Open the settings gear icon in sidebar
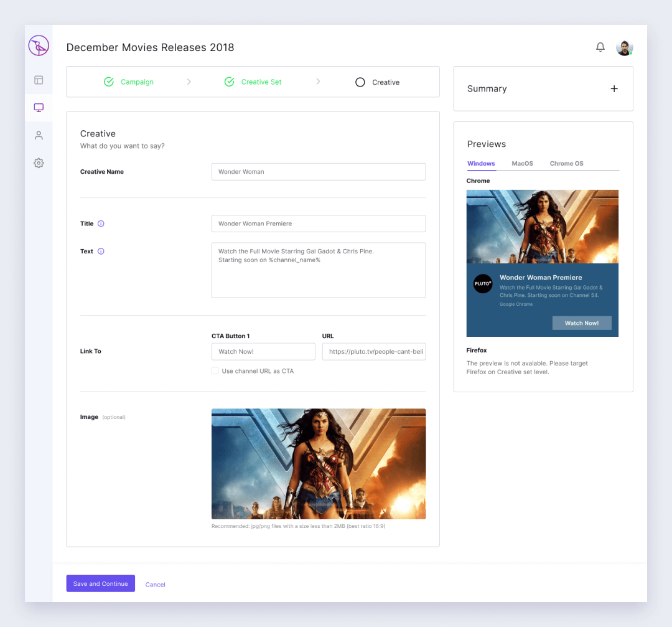This screenshot has width=672, height=627. 39,163
